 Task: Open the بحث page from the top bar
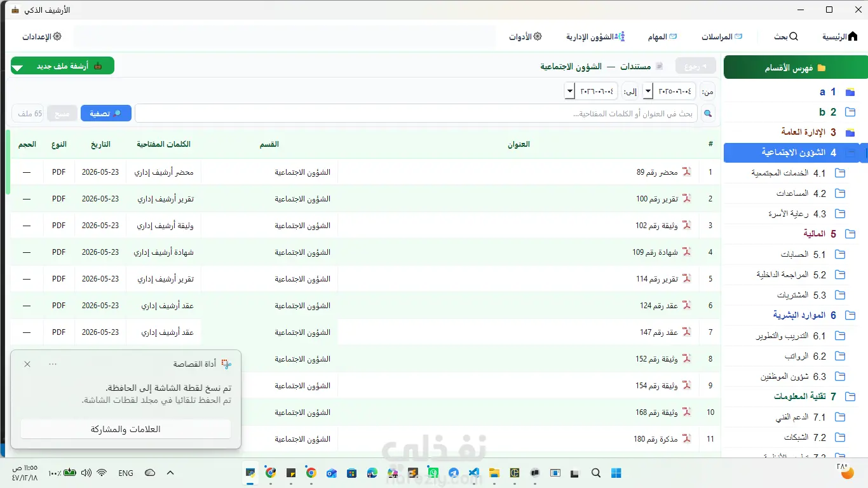tap(786, 37)
